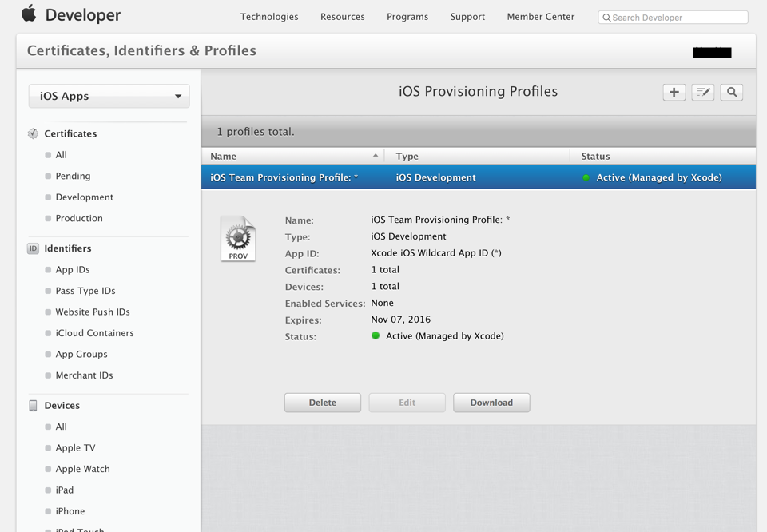Click row status Active (Managed by Xcode)

pyautogui.click(x=659, y=177)
